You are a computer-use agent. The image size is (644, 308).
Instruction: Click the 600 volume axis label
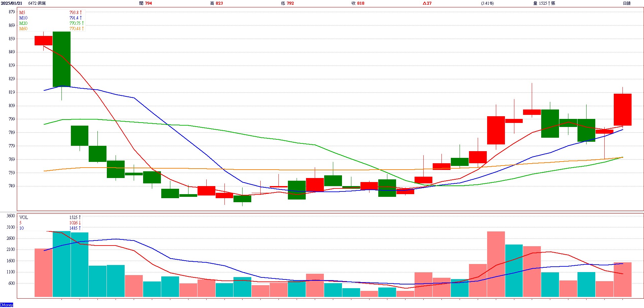click(x=12, y=283)
